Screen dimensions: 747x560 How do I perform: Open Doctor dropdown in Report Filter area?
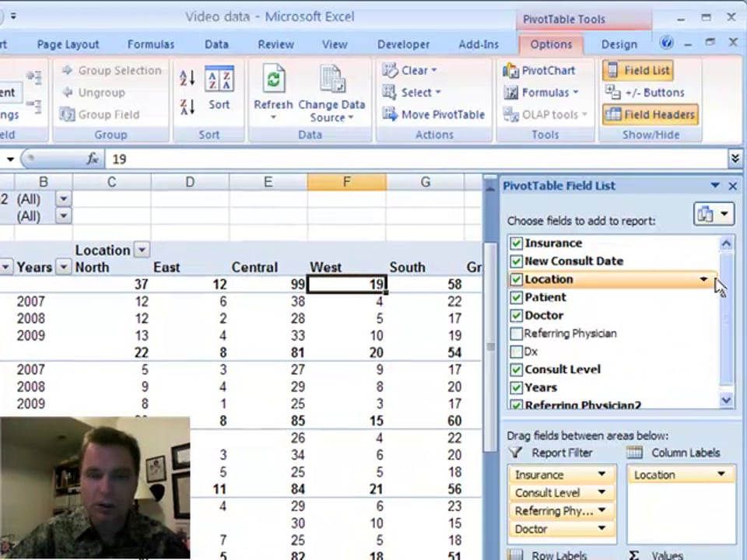coord(602,529)
